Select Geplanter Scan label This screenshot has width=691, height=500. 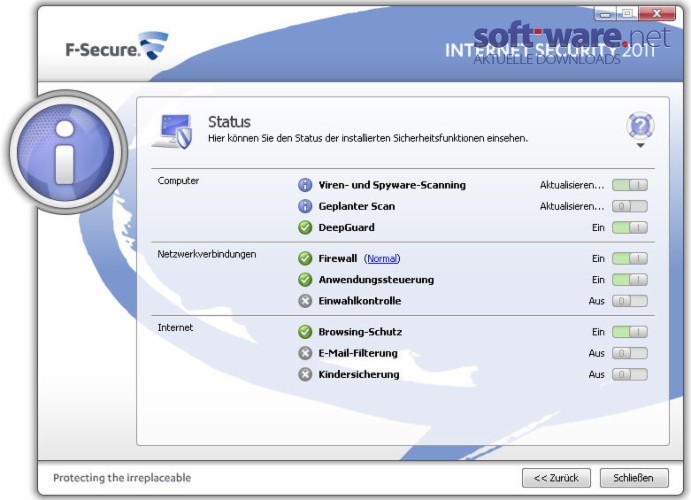pyautogui.click(x=357, y=206)
